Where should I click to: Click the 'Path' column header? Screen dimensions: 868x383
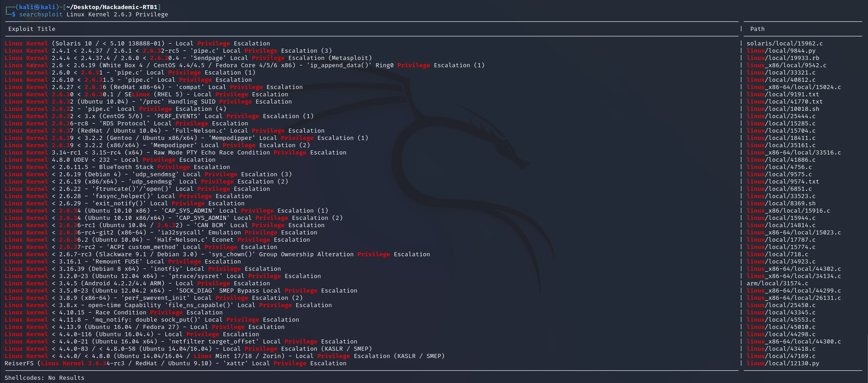[x=758, y=29]
